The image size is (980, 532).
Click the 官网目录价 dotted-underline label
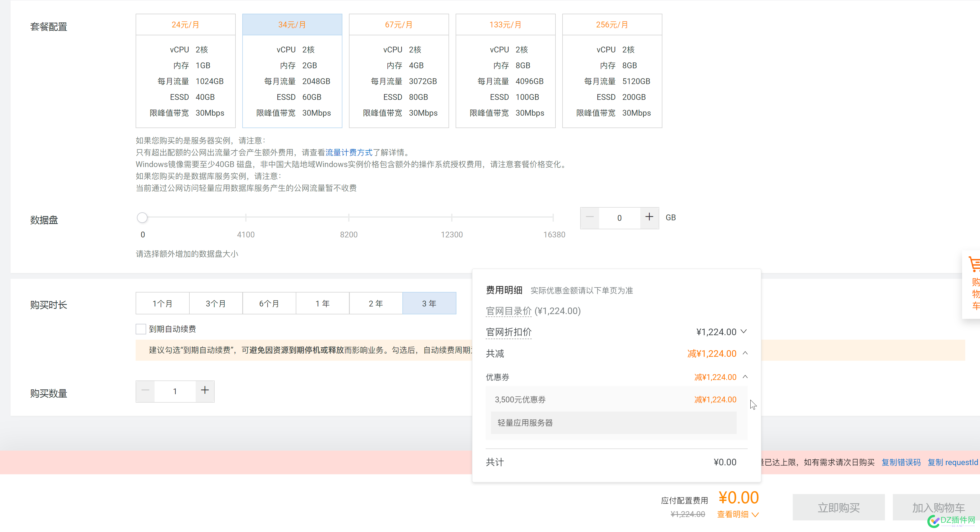tap(509, 311)
